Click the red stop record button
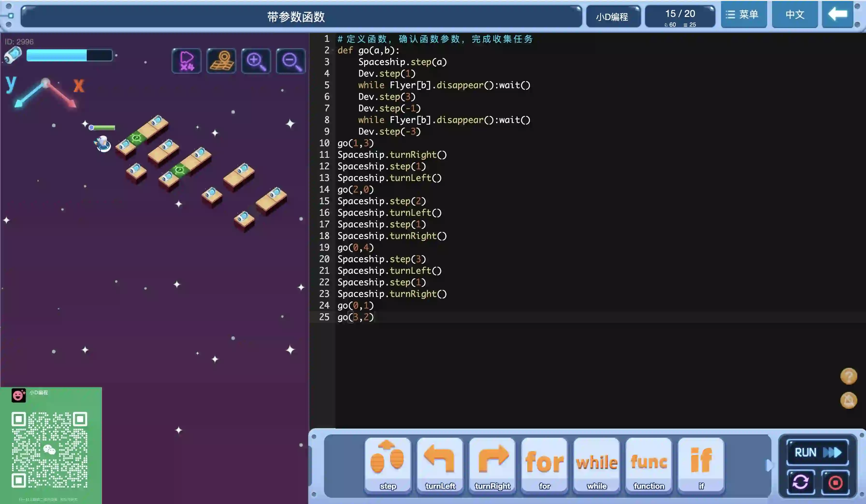The width and height of the screenshot is (866, 504). (835, 482)
